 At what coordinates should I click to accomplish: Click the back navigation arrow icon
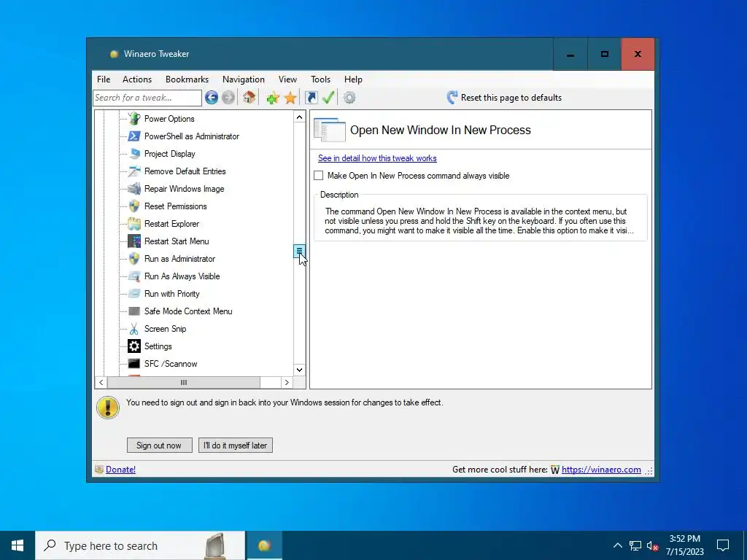tap(212, 98)
